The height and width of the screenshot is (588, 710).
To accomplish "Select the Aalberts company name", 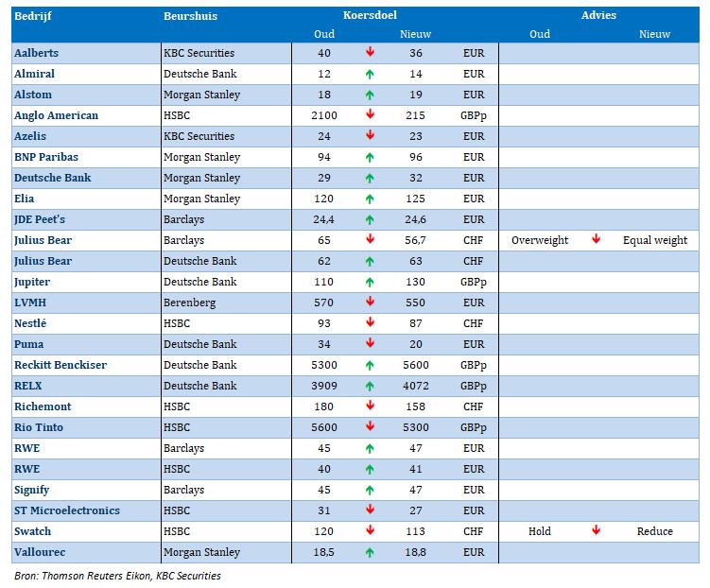I will tap(36, 53).
